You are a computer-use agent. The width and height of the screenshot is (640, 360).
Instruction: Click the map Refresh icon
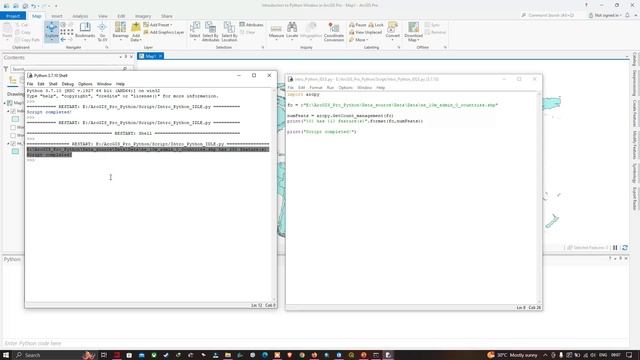coord(625,248)
